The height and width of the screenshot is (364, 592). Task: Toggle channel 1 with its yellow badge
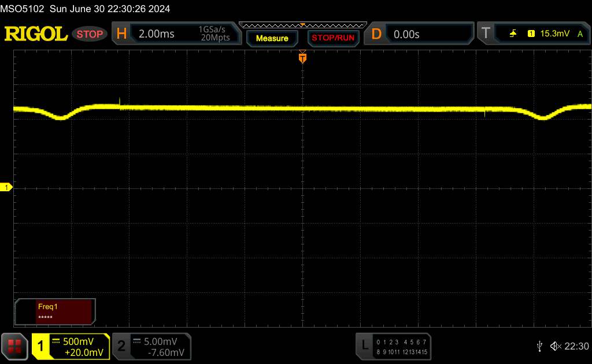coord(40,346)
